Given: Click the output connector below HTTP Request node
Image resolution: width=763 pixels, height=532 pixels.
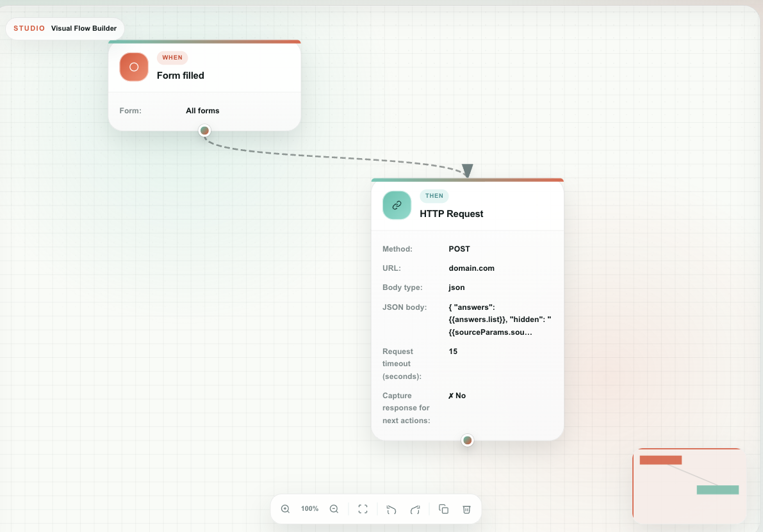Looking at the screenshot, I should (x=467, y=440).
